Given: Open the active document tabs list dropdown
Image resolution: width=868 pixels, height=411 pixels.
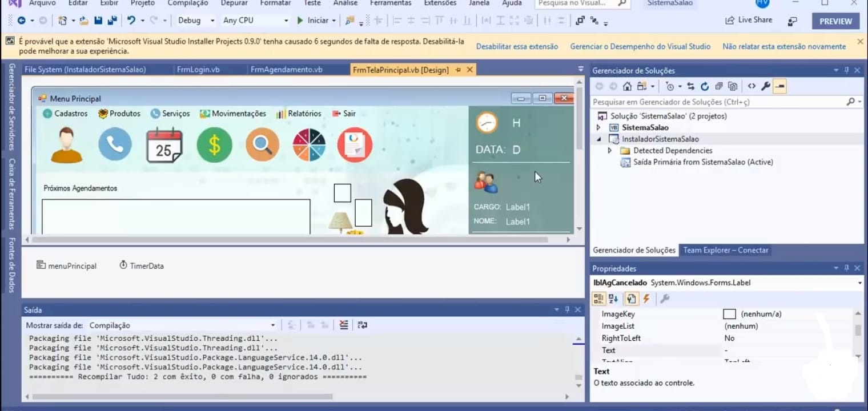Looking at the screenshot, I should (x=581, y=69).
